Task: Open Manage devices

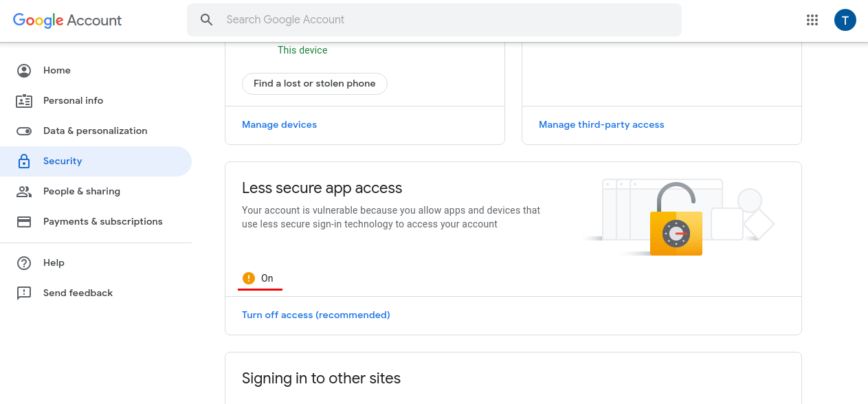Action: coord(279,124)
